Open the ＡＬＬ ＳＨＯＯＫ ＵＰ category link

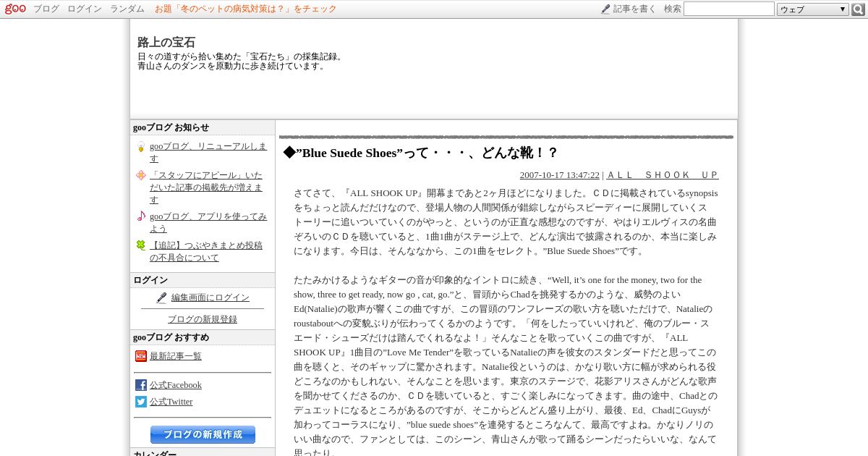tap(663, 175)
